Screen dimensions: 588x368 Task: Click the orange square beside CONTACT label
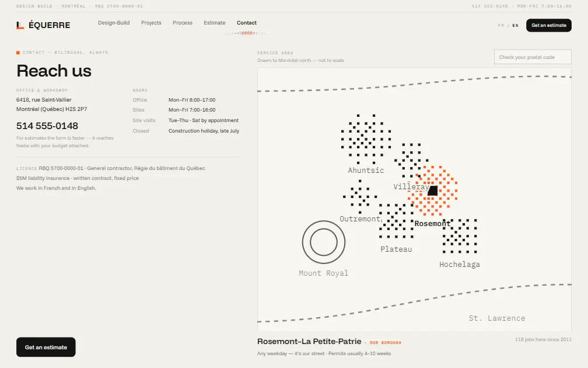18,53
